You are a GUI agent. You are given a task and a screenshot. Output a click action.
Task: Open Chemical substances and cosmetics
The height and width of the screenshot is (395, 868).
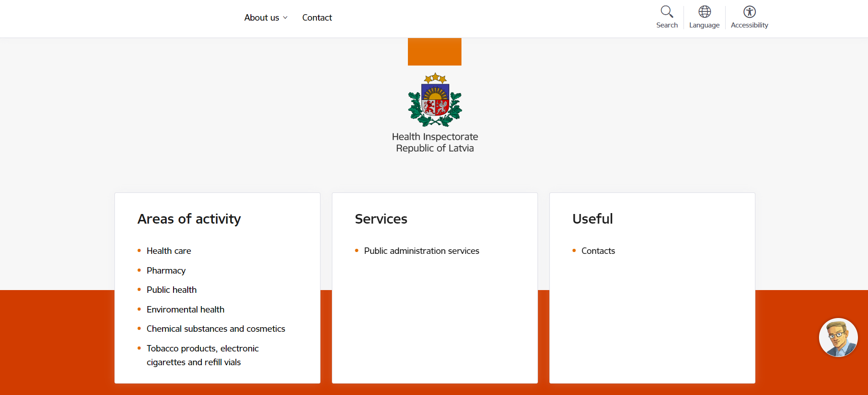pyautogui.click(x=216, y=329)
